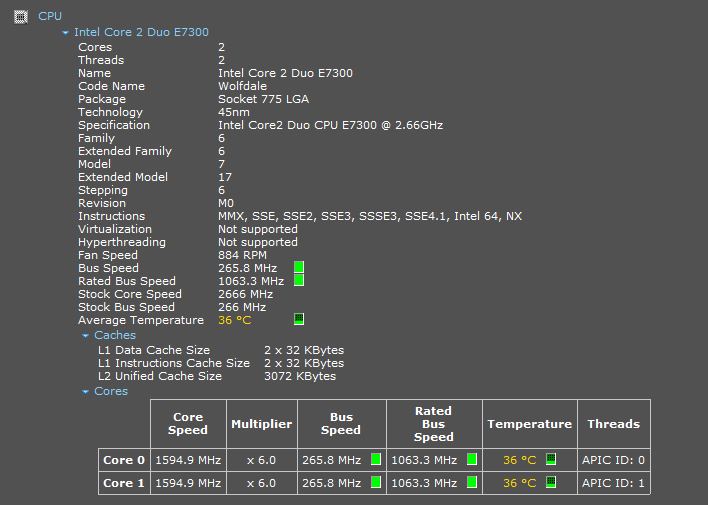
Task: Click the Virtualization label
Action: coord(115,229)
